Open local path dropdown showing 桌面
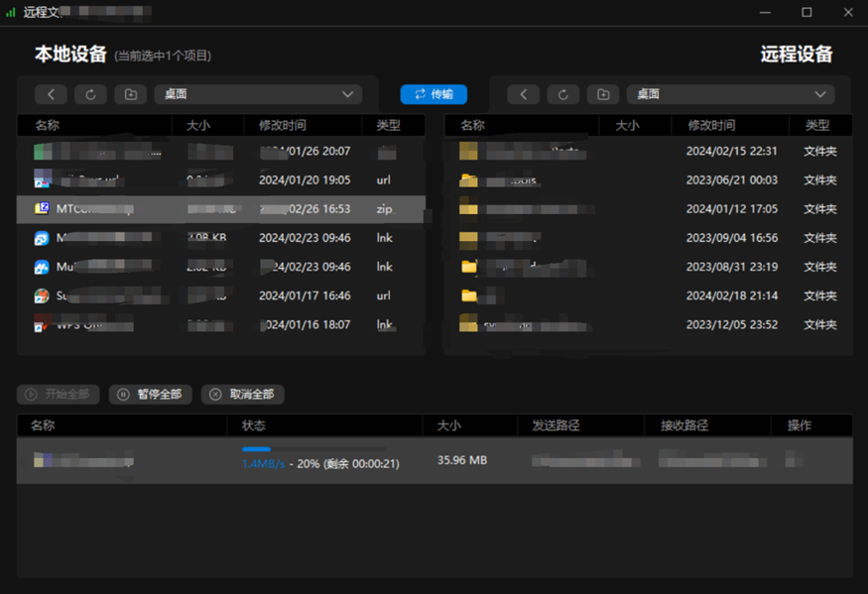 point(258,94)
